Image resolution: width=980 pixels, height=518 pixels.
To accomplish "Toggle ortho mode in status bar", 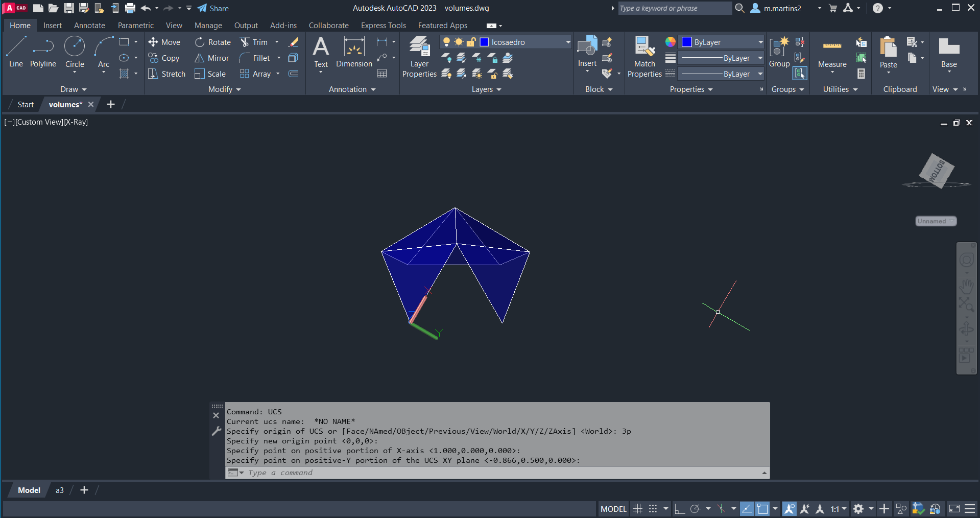I will [679, 509].
